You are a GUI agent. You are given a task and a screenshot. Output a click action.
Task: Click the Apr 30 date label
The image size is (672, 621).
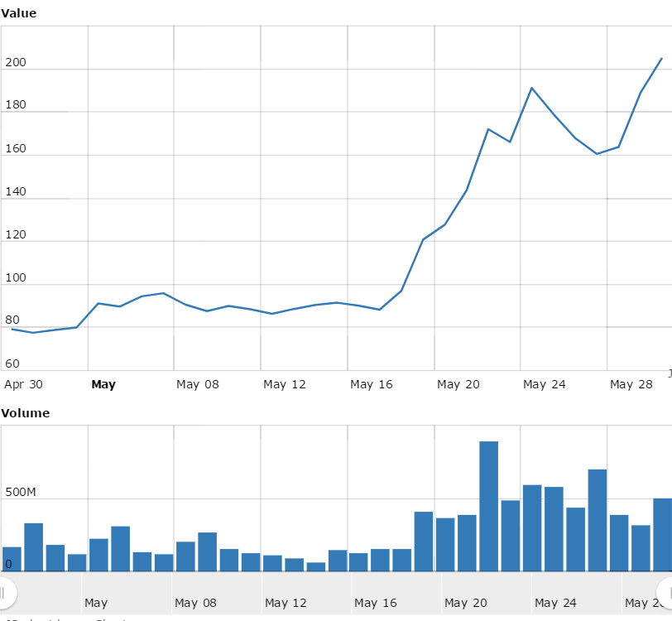23,384
